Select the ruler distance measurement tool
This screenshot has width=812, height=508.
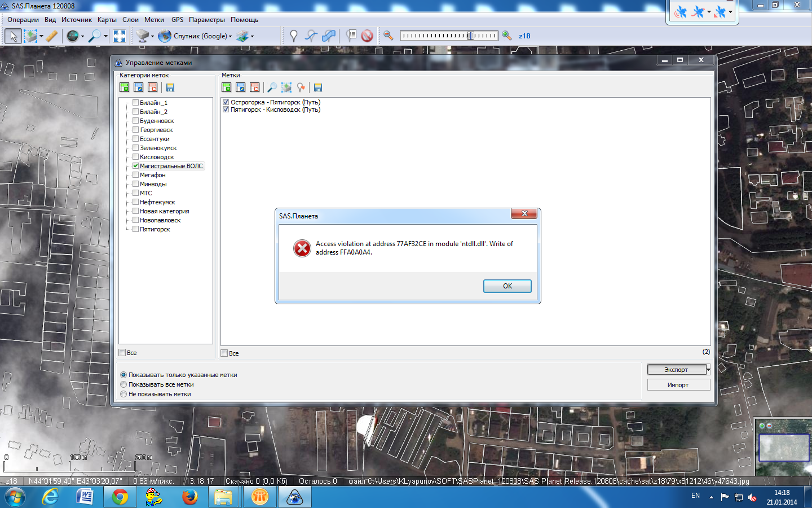click(x=51, y=36)
